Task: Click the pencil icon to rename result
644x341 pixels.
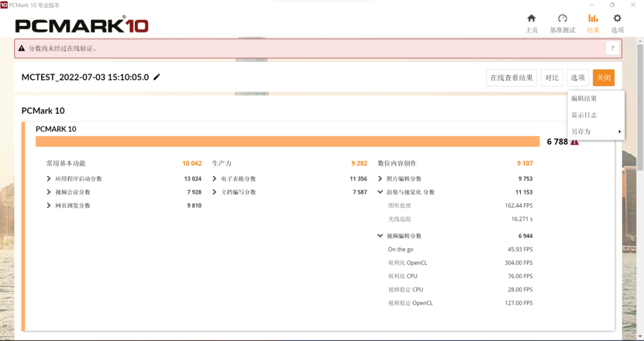Action: pyautogui.click(x=156, y=77)
